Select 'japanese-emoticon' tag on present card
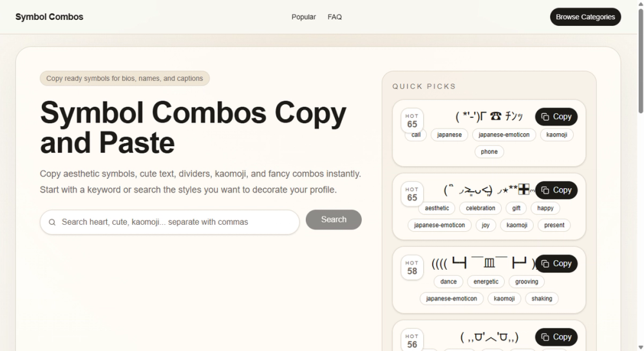 click(x=439, y=225)
